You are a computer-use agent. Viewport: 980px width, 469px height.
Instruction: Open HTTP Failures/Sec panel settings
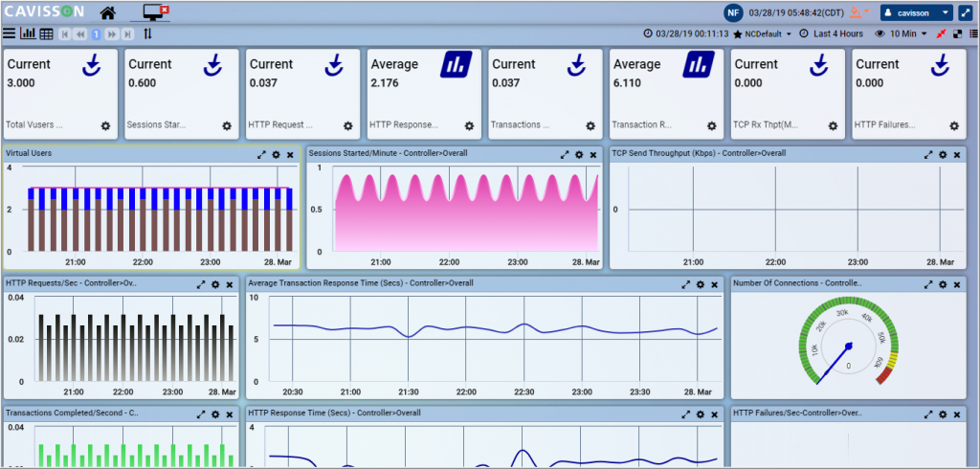(x=943, y=414)
